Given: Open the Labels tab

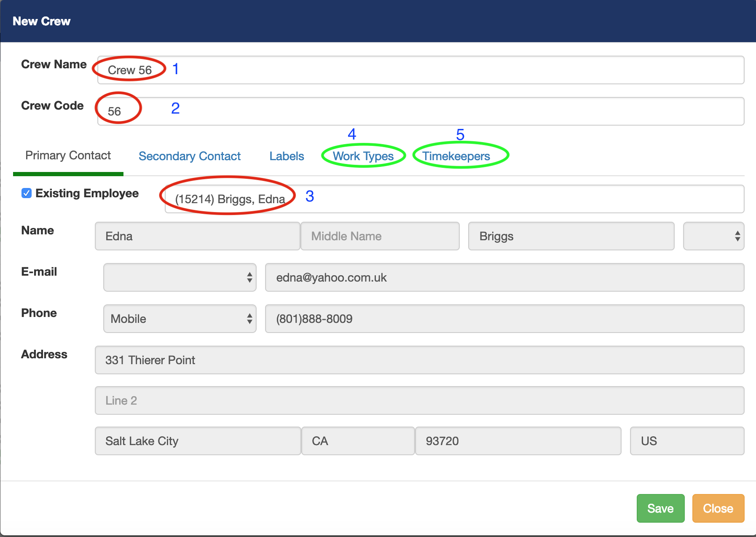Looking at the screenshot, I should pyautogui.click(x=287, y=156).
